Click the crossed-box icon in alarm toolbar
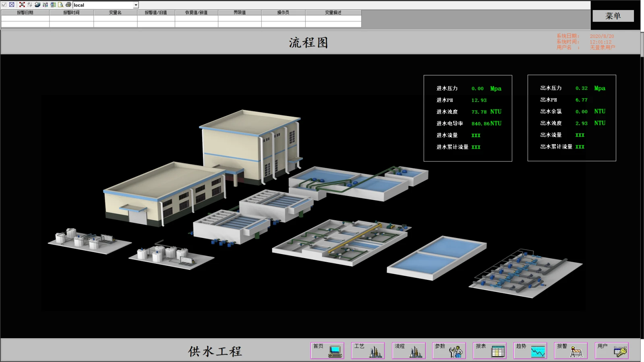The width and height of the screenshot is (644, 362). tap(12, 5)
